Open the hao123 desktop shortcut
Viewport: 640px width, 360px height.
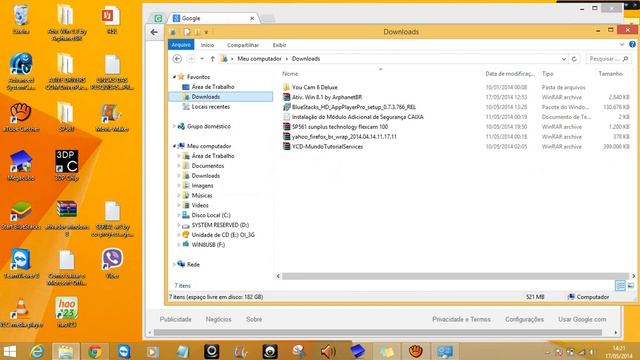pos(67,313)
